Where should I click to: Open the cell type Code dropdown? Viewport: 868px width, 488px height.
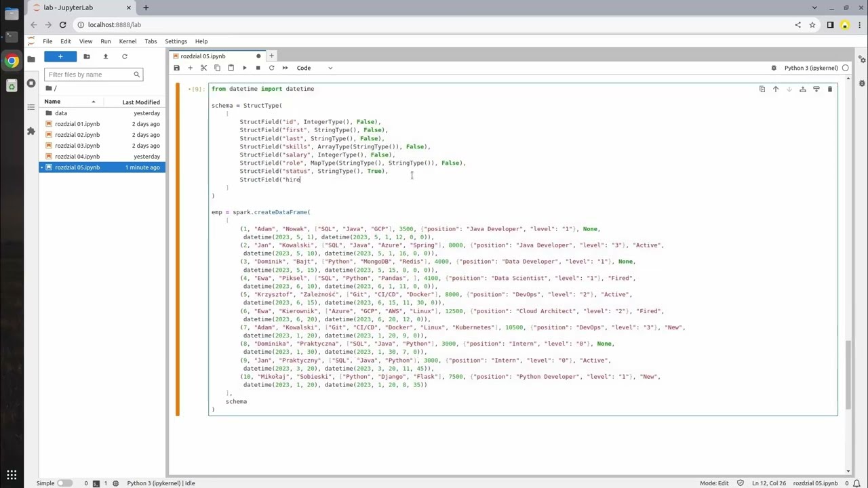coord(315,68)
